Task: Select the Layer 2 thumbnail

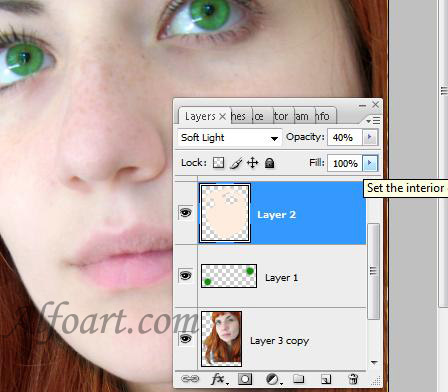Action: pos(225,213)
